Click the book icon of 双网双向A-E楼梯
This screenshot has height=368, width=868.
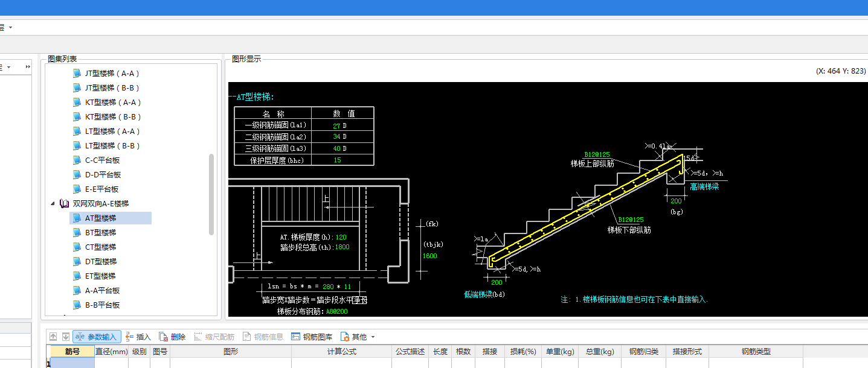(x=64, y=204)
